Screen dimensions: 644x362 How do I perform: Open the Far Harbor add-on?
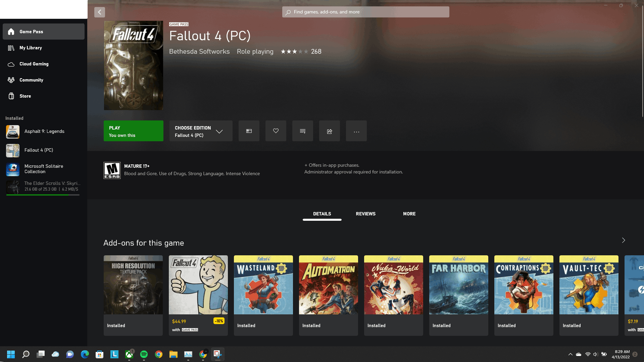pyautogui.click(x=459, y=295)
